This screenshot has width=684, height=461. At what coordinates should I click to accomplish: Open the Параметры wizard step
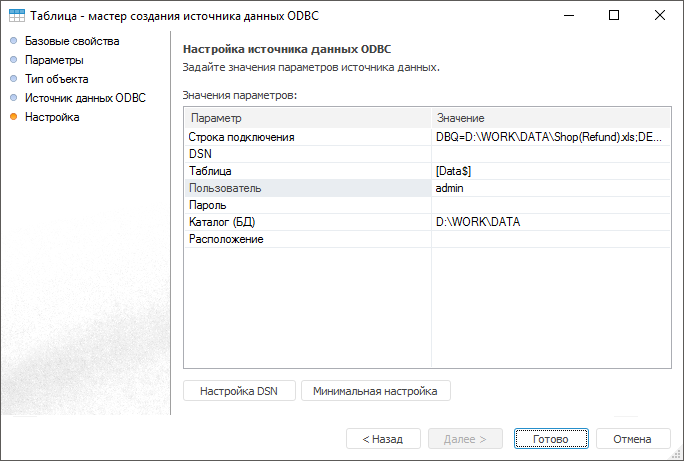click(x=54, y=60)
